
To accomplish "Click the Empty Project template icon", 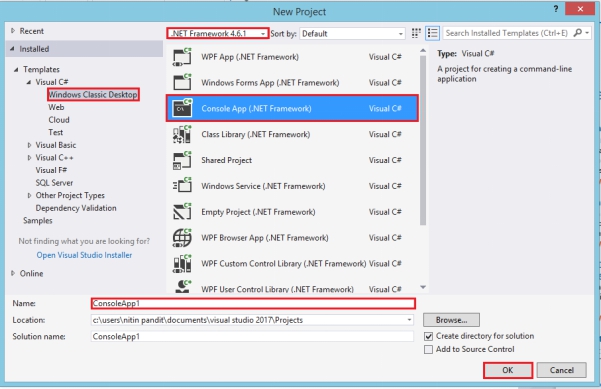I will [182, 212].
